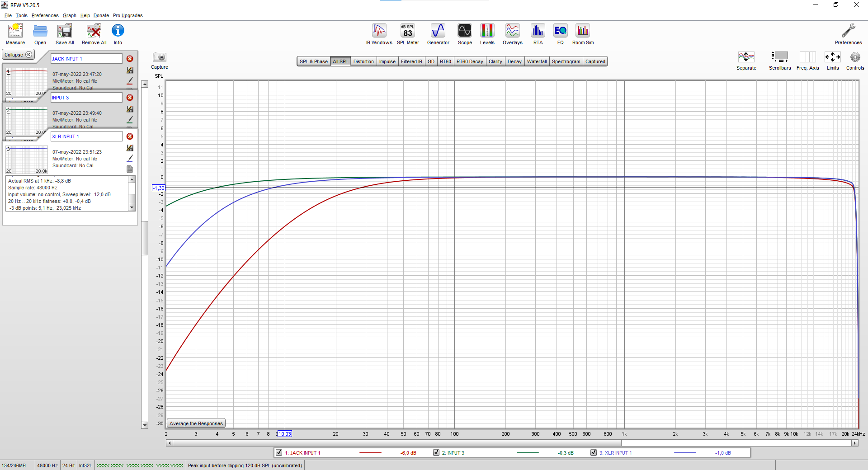Edit the JACK INPUT 1 name field
Viewport: 868px width, 470px height.
tap(86, 59)
